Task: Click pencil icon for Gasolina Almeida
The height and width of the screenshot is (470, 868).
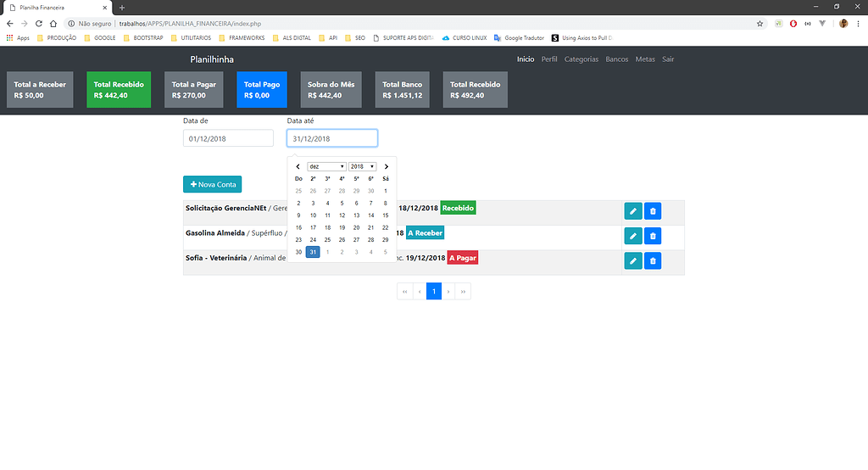Action: (x=632, y=236)
